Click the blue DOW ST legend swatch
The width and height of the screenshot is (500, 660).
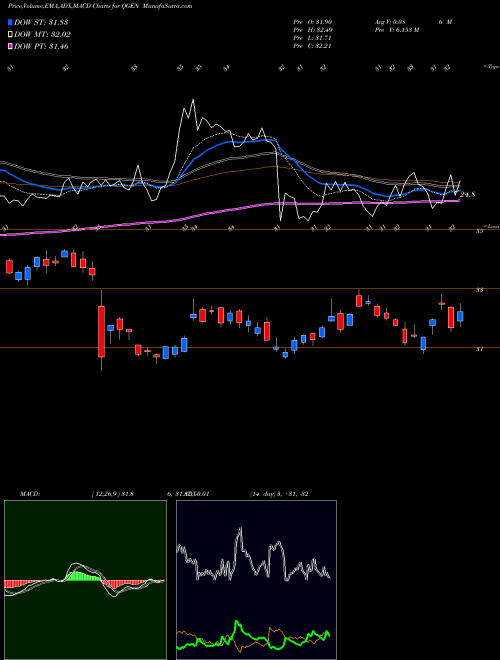(x=10, y=22)
